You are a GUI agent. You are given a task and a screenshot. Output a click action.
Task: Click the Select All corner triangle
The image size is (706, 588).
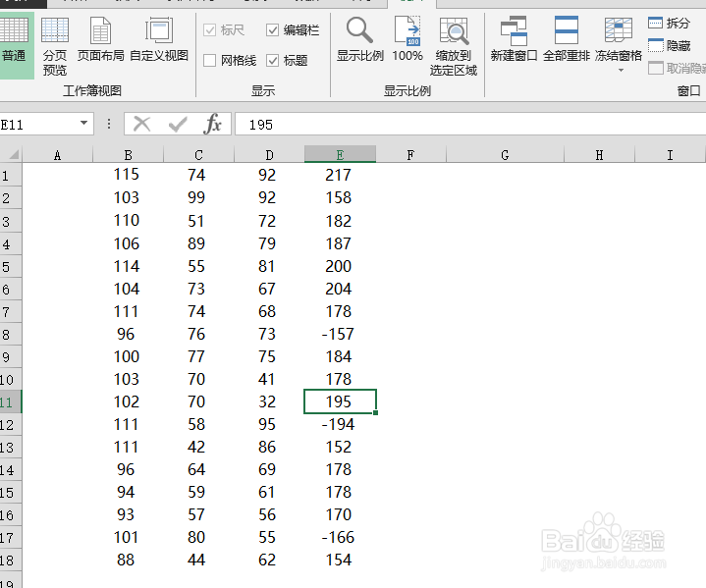(13, 155)
